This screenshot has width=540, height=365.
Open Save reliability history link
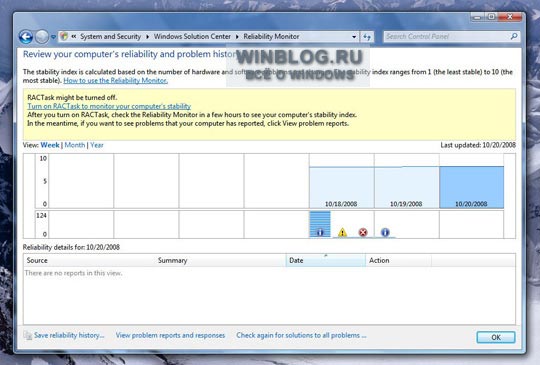[69, 335]
